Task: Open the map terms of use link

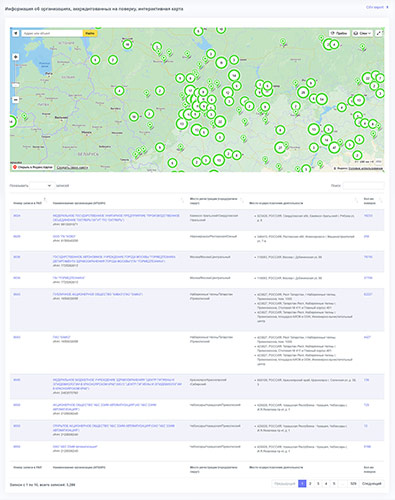Action: (366, 169)
